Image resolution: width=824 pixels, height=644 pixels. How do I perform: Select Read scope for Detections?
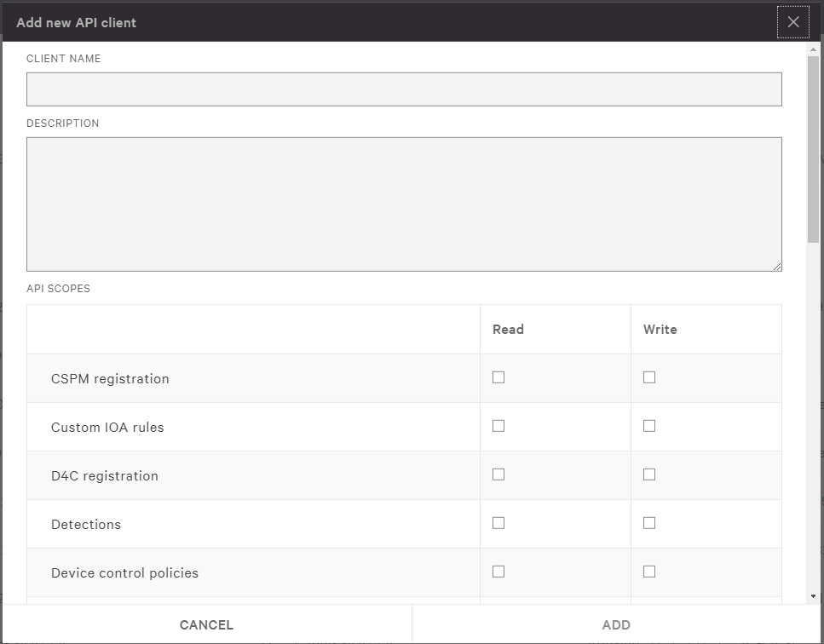pos(498,523)
